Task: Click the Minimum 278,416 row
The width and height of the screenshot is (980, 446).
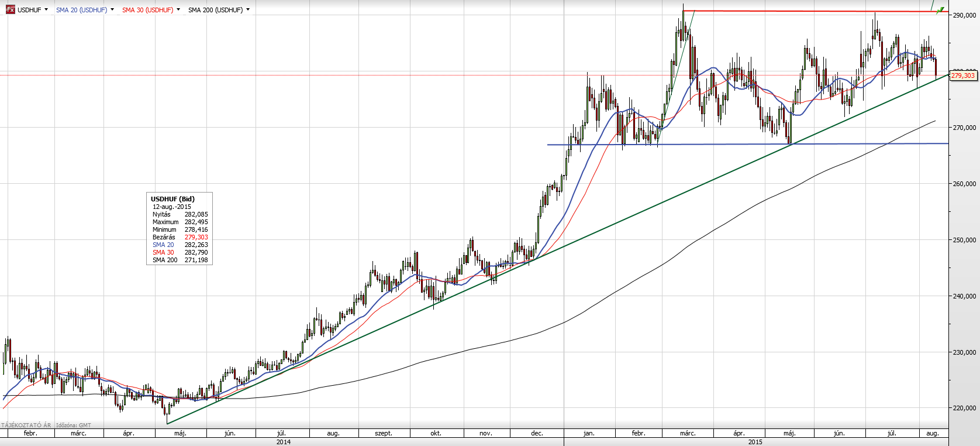Action: click(180, 229)
